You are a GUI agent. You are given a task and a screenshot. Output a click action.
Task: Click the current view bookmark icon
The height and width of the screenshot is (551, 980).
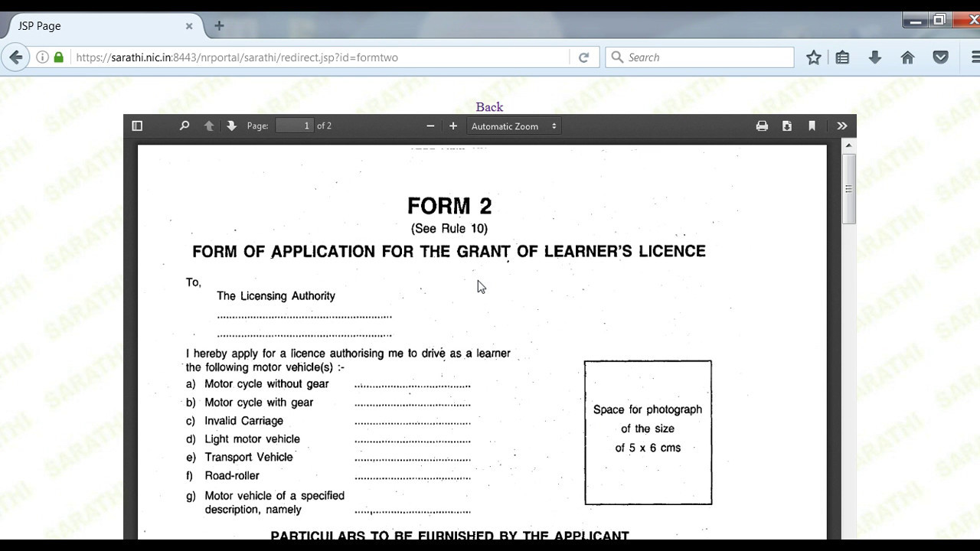tap(812, 126)
